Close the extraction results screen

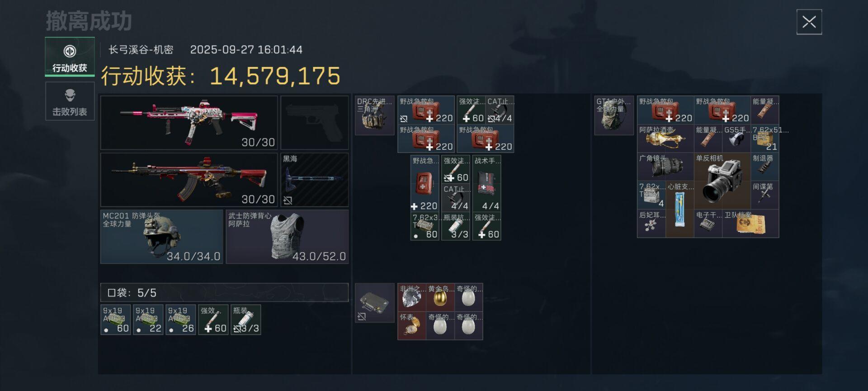(809, 22)
